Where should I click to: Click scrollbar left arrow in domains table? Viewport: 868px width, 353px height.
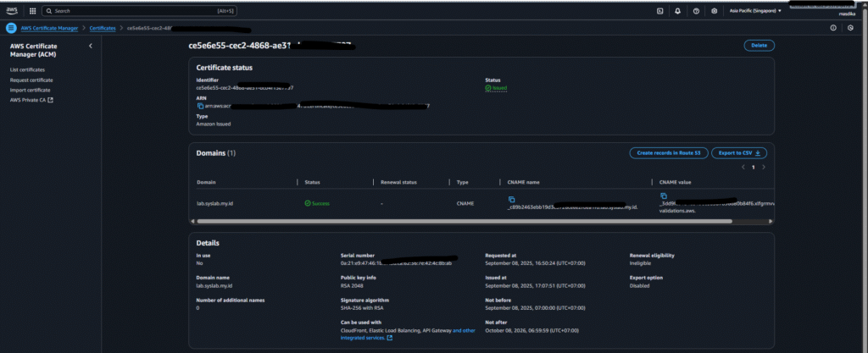192,221
